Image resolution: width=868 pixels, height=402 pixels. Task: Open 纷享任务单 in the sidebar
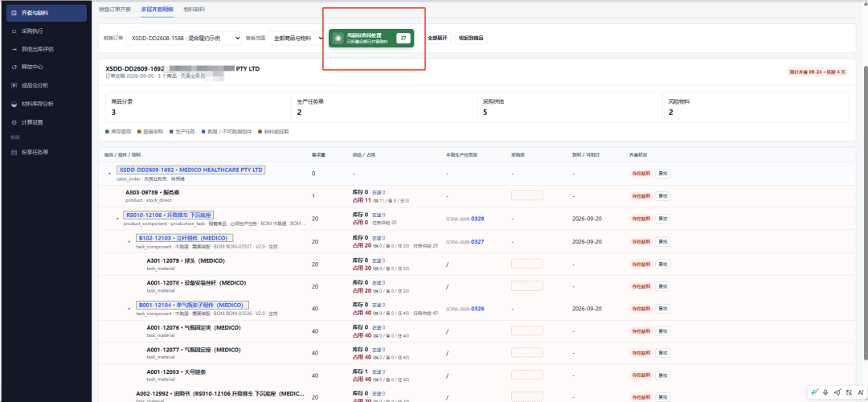[x=46, y=152]
